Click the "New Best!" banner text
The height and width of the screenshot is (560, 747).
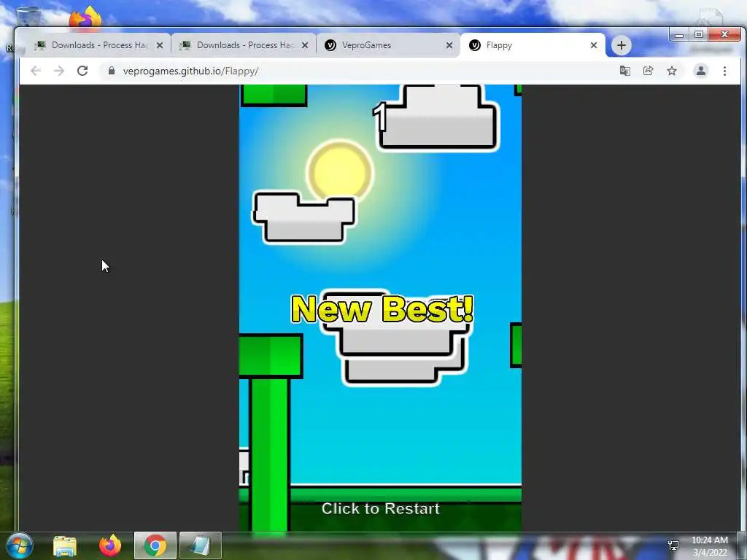click(x=382, y=309)
